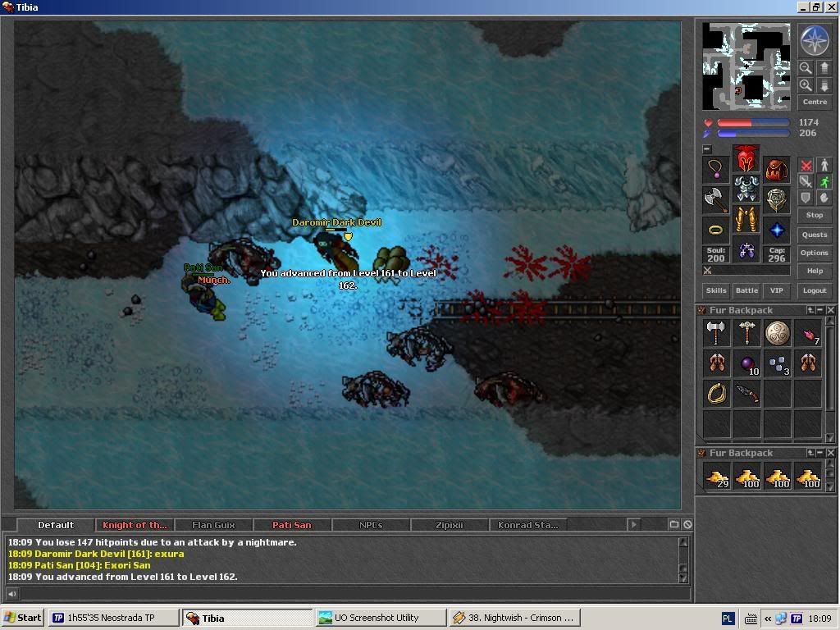Pick the war hammer in Fur Backpack
840x630 pixels.
746,333
